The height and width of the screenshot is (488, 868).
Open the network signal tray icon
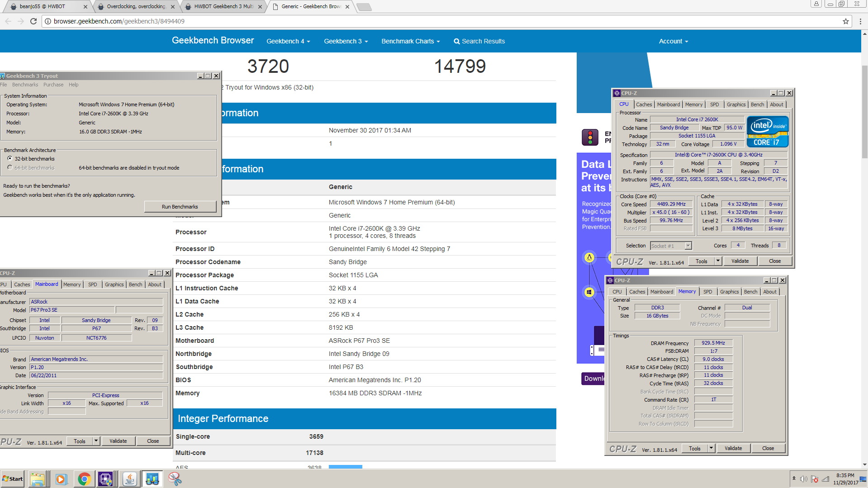tap(825, 479)
